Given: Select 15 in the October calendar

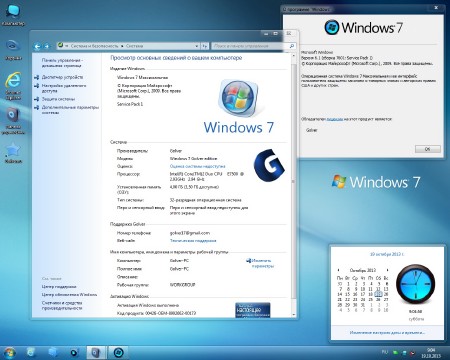Looking at the screenshot, I should point(347,294).
